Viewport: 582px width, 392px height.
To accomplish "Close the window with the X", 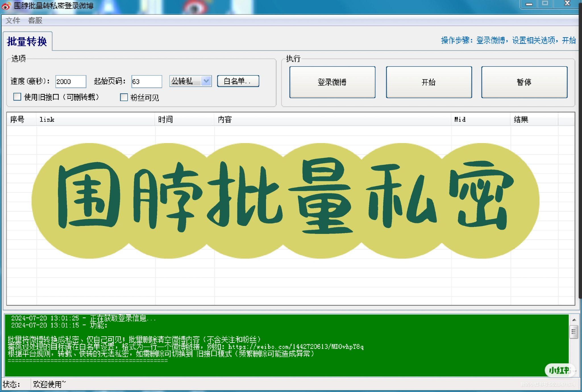I will tap(567, 3).
